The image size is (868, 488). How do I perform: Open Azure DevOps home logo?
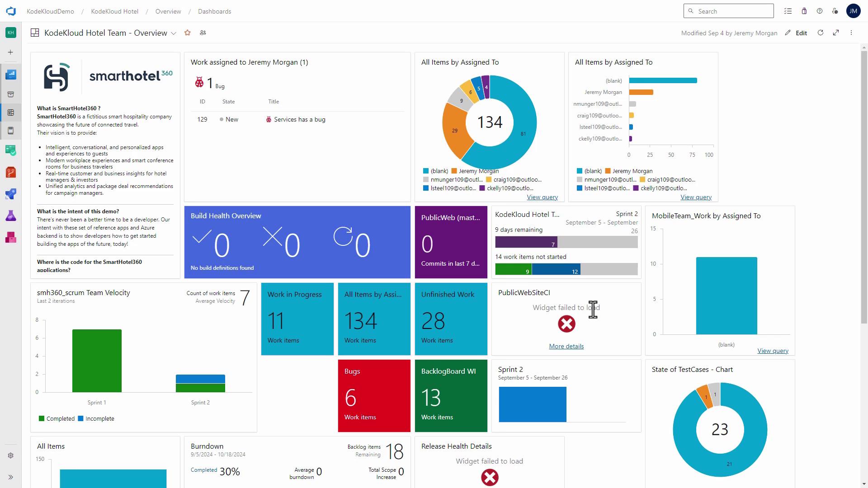tap(11, 11)
